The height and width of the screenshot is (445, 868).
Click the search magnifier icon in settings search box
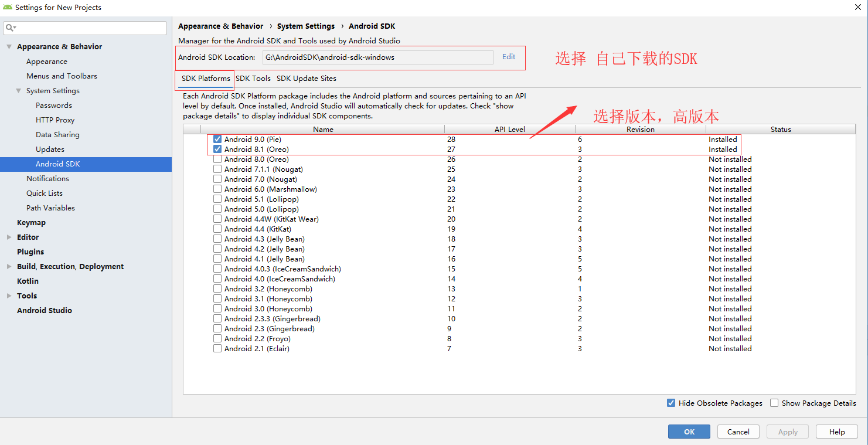10,28
